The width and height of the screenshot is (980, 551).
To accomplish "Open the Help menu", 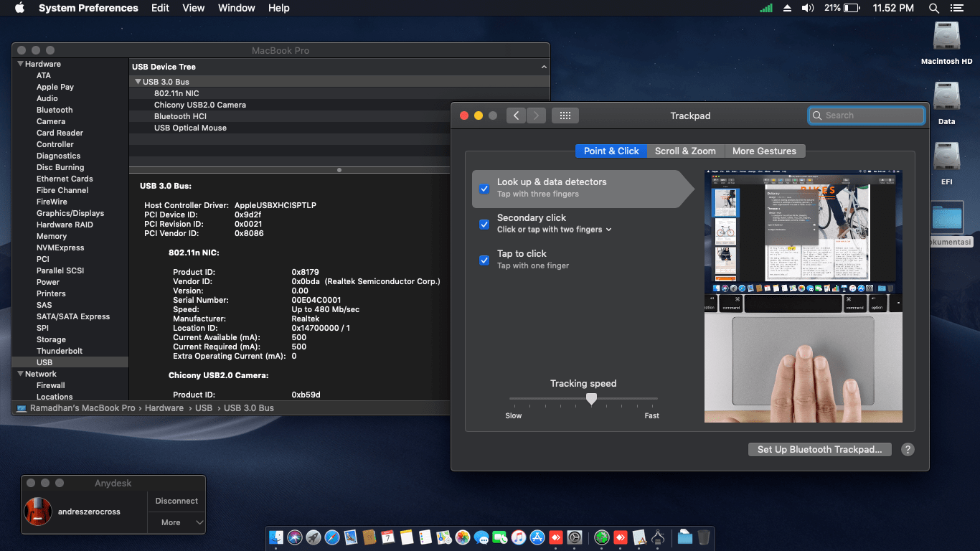I will 278,8.
